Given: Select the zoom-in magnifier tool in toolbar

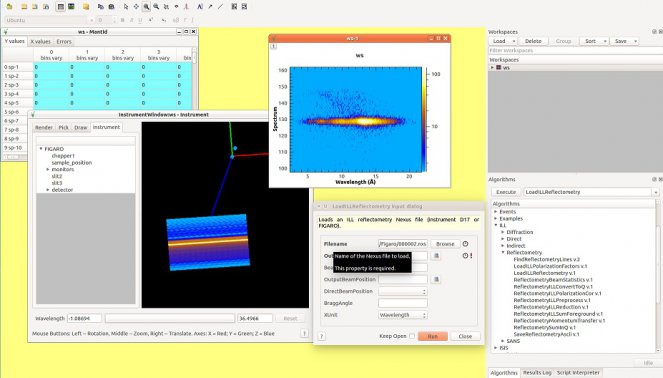Looking at the screenshot, I should pyautogui.click(x=146, y=7).
